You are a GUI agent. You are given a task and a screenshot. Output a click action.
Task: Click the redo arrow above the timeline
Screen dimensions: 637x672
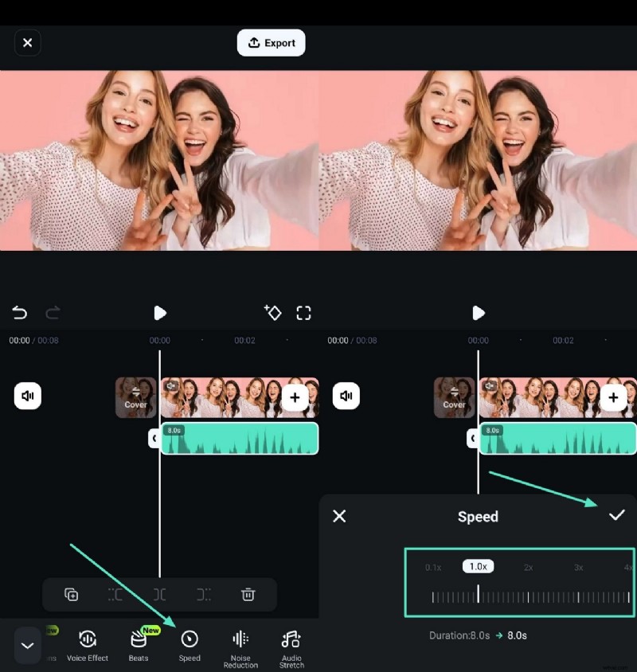click(52, 313)
